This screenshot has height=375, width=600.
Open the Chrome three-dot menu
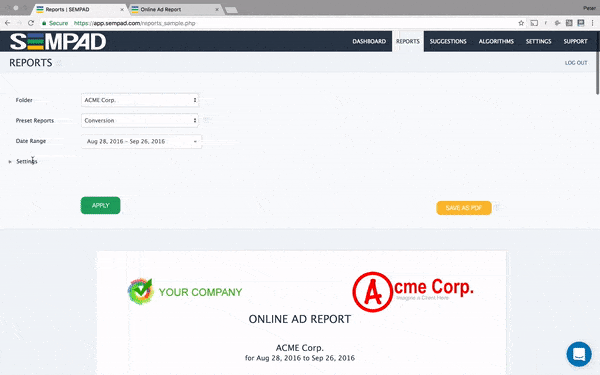(x=592, y=23)
